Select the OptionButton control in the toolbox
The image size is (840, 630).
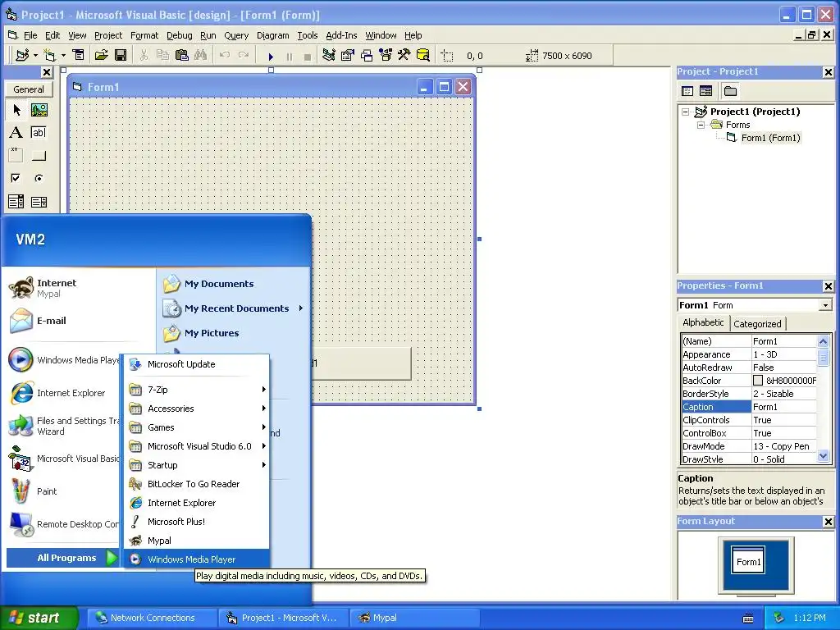tap(39, 178)
